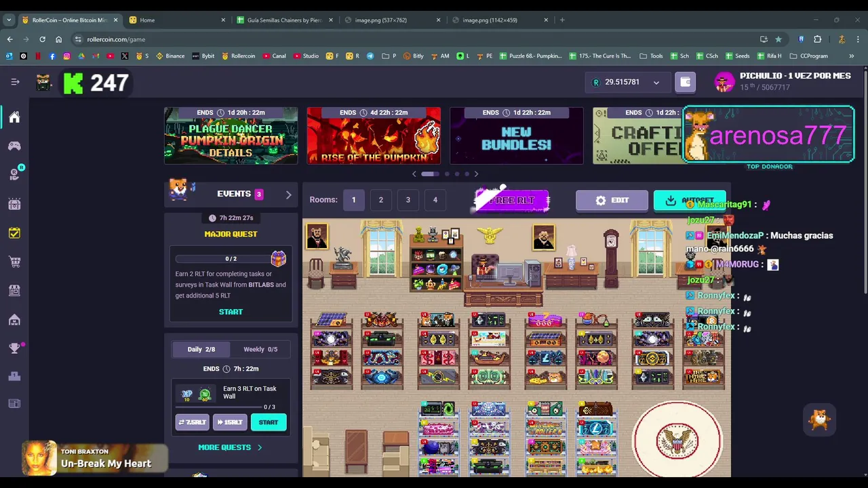Start the Earn 3 RLT task
This screenshot has height=488, width=868.
269,422
